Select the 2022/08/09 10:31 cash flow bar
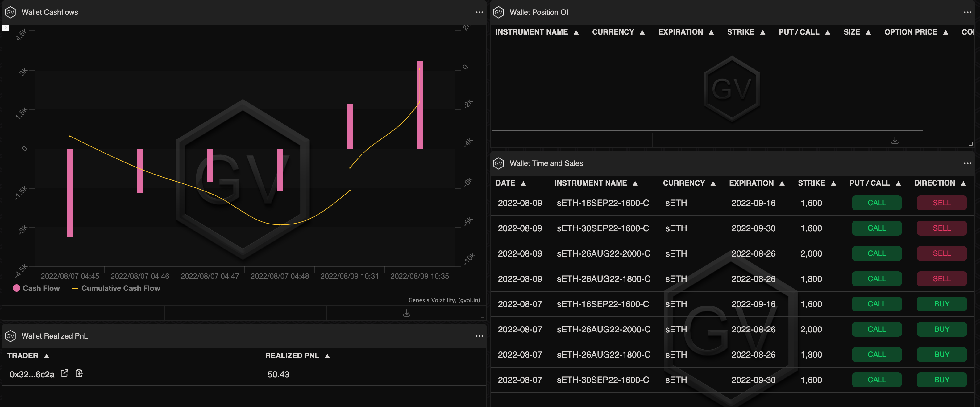Image resolution: width=980 pixels, height=407 pixels. pos(350,126)
